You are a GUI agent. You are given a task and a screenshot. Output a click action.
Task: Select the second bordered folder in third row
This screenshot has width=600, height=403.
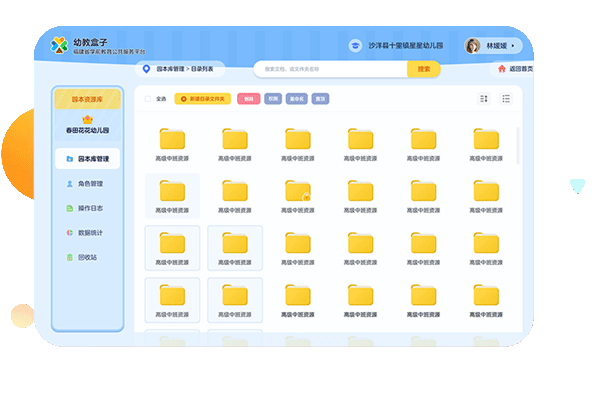(x=235, y=248)
